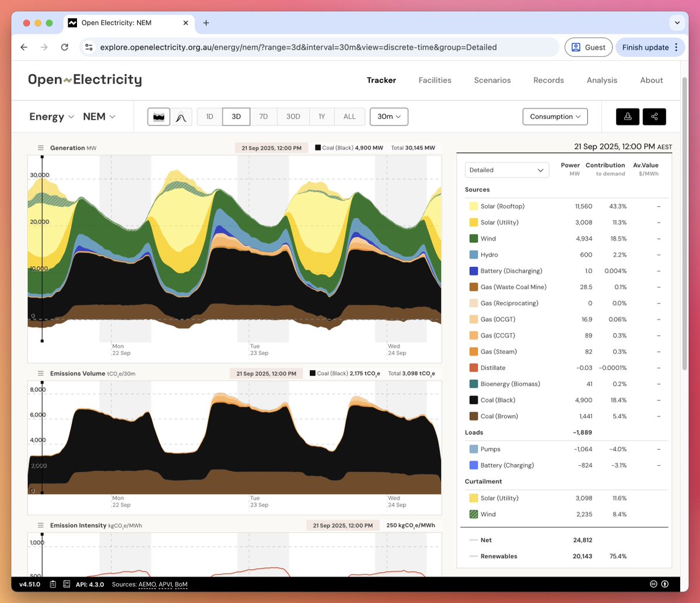This screenshot has height=603, width=700.
Task: Select the 1D range tab
Action: (210, 117)
